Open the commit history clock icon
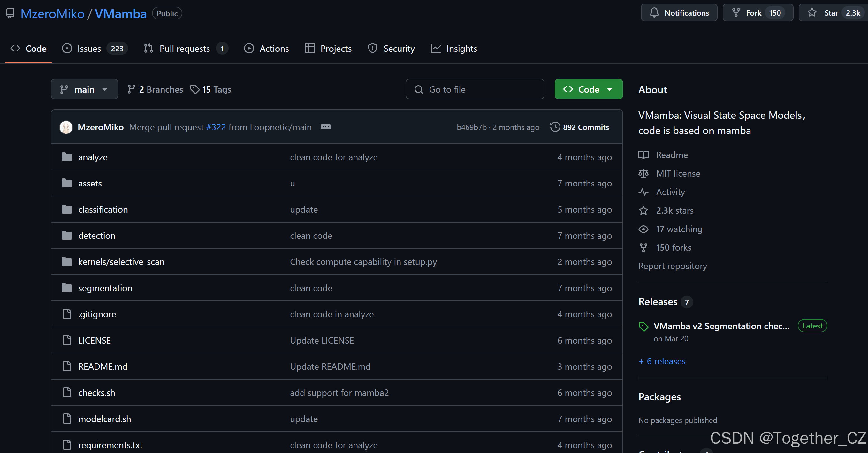 pyautogui.click(x=555, y=127)
